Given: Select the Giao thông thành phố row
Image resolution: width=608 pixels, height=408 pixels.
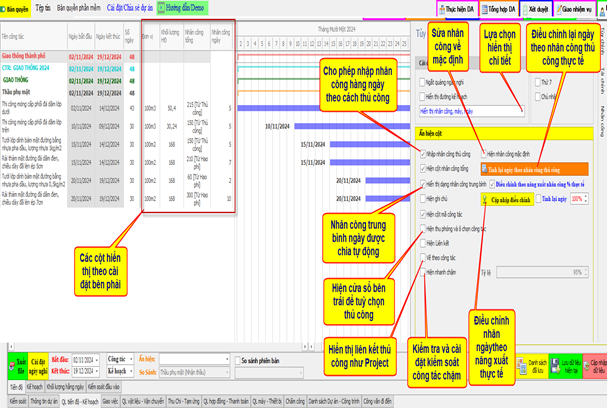Looking at the screenshot, I should (x=30, y=57).
